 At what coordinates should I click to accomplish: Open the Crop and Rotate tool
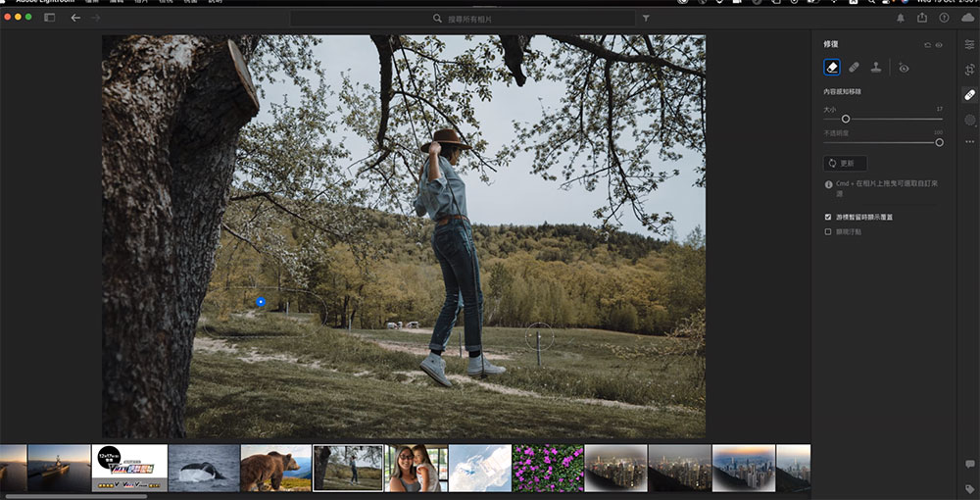pos(969,70)
